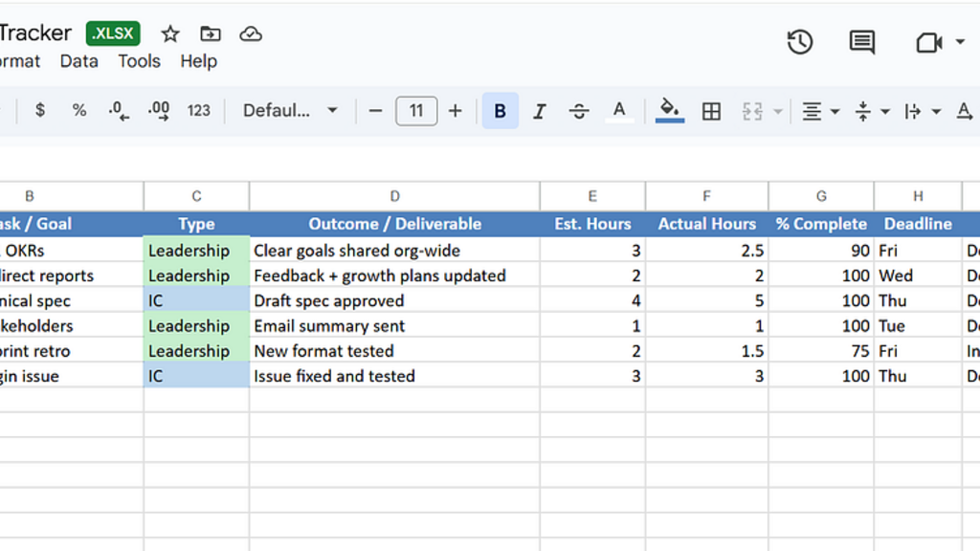Format as percent
This screenshot has height=551, width=980.
point(79,111)
